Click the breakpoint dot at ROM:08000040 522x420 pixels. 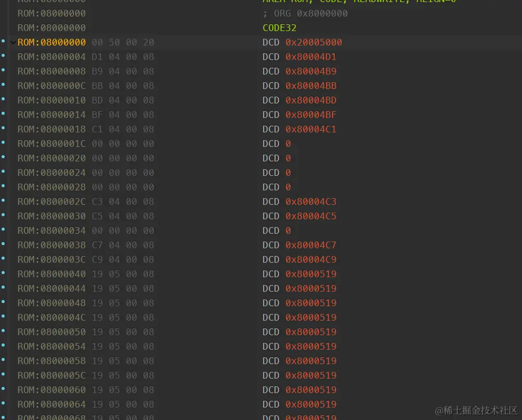tap(3, 273)
